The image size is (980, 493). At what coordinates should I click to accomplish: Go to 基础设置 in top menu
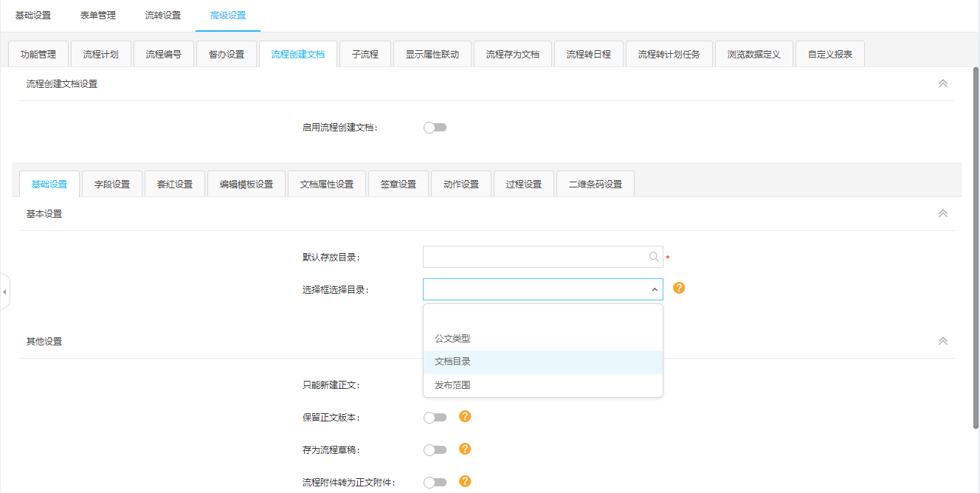pyautogui.click(x=33, y=15)
